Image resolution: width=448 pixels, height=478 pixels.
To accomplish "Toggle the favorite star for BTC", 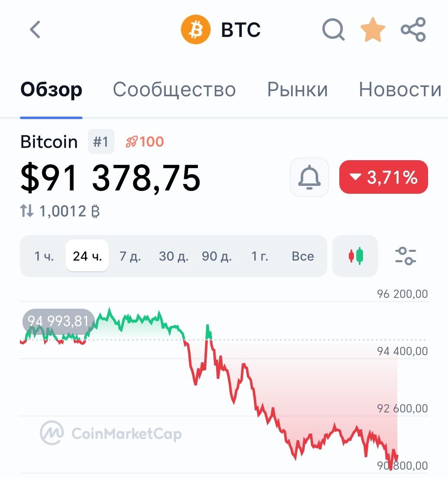I will point(373,30).
